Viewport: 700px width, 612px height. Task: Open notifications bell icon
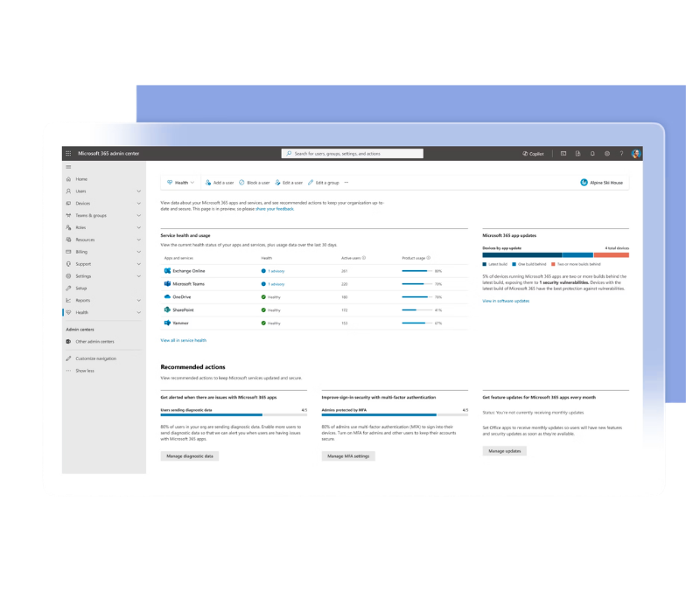pos(592,153)
